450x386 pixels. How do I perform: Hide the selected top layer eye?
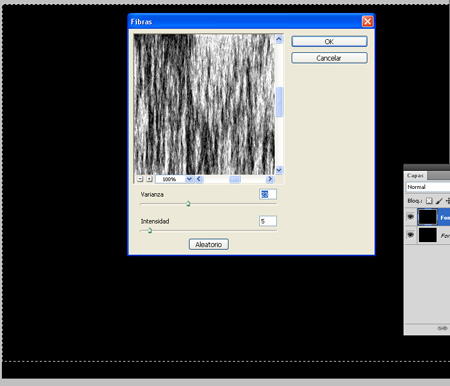[x=410, y=217]
